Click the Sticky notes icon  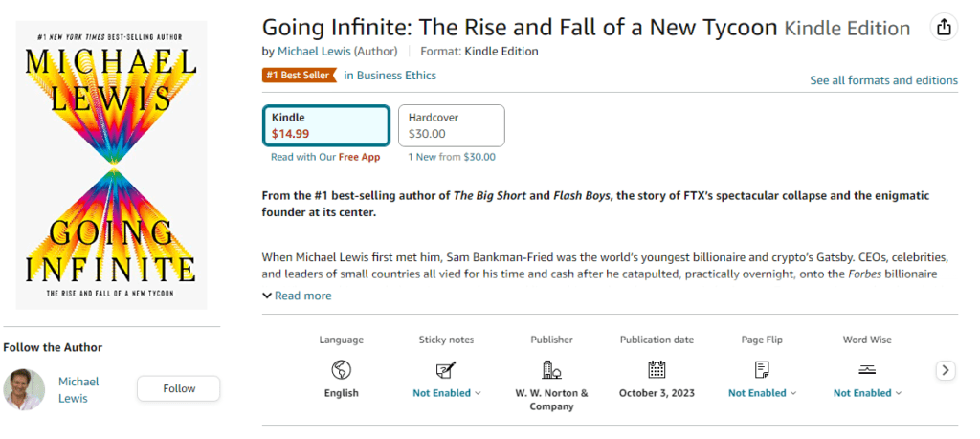tap(446, 369)
